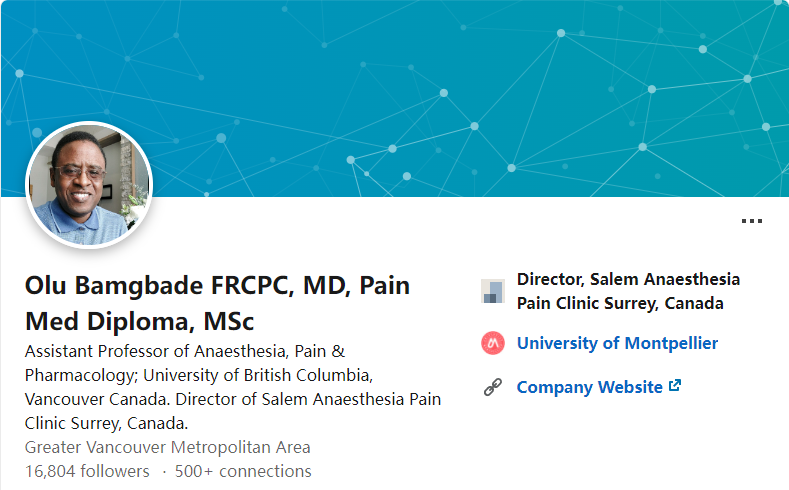The width and height of the screenshot is (789, 490).
Task: Click the University of Montpellier logo icon
Action: click(x=493, y=343)
